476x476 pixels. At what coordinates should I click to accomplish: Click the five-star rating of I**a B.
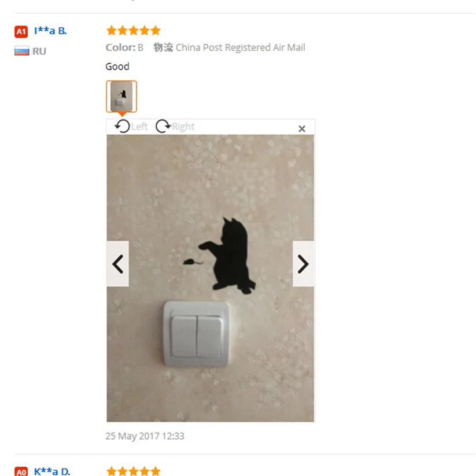click(133, 30)
